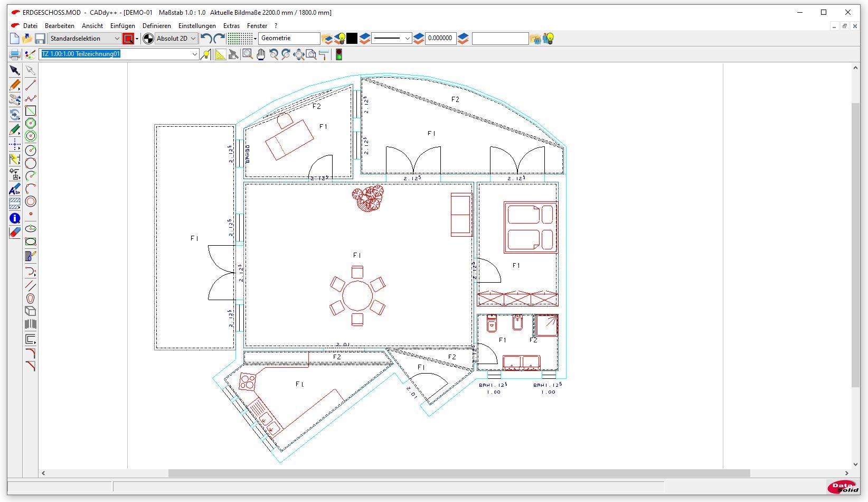Click the empty field left of the folder-people icon
Viewport: 868px width, 502px height.
(x=500, y=39)
